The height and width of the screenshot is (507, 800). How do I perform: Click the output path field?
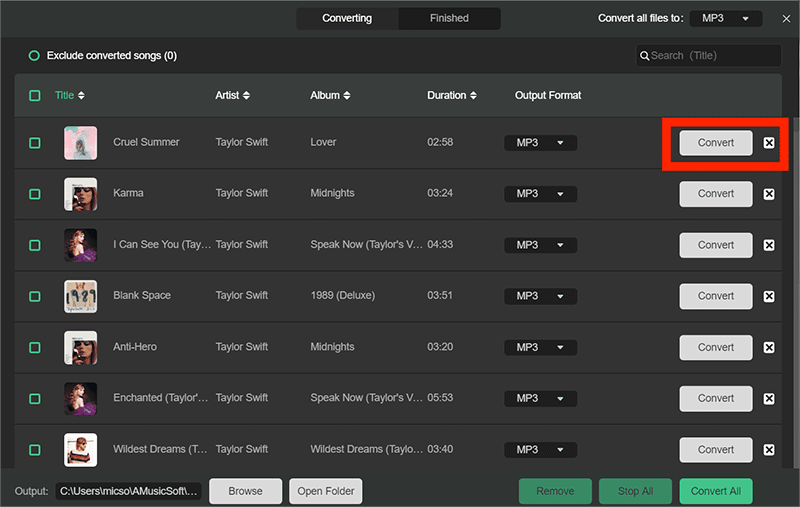click(128, 491)
